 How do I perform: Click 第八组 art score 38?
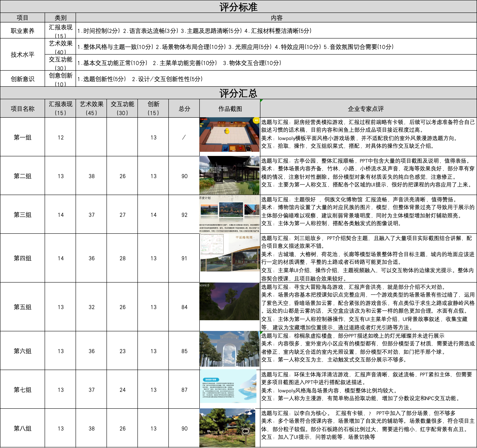tap(91, 428)
